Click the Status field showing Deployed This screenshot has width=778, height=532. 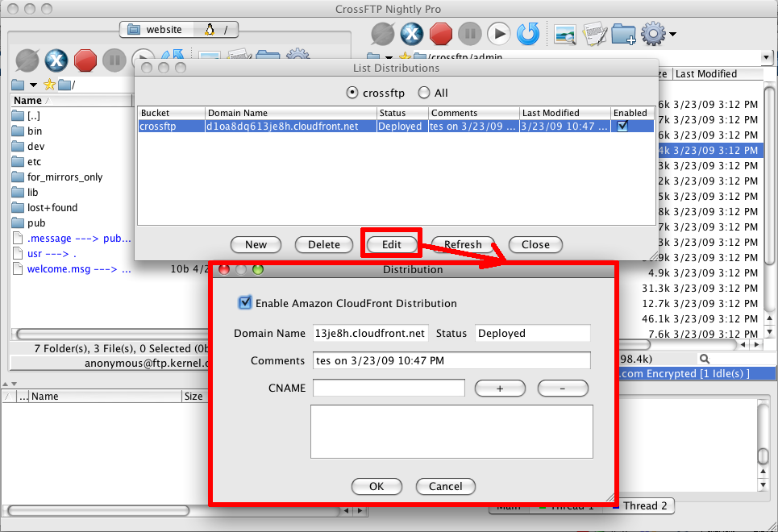point(533,333)
